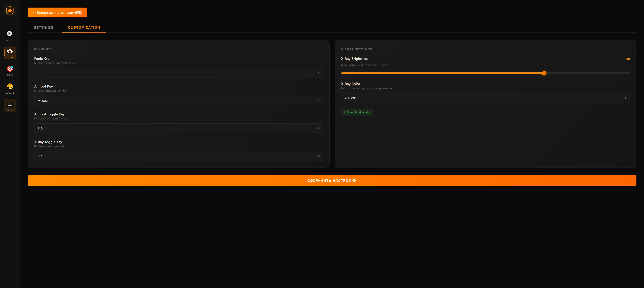Switch to the Settings tab

point(44,28)
